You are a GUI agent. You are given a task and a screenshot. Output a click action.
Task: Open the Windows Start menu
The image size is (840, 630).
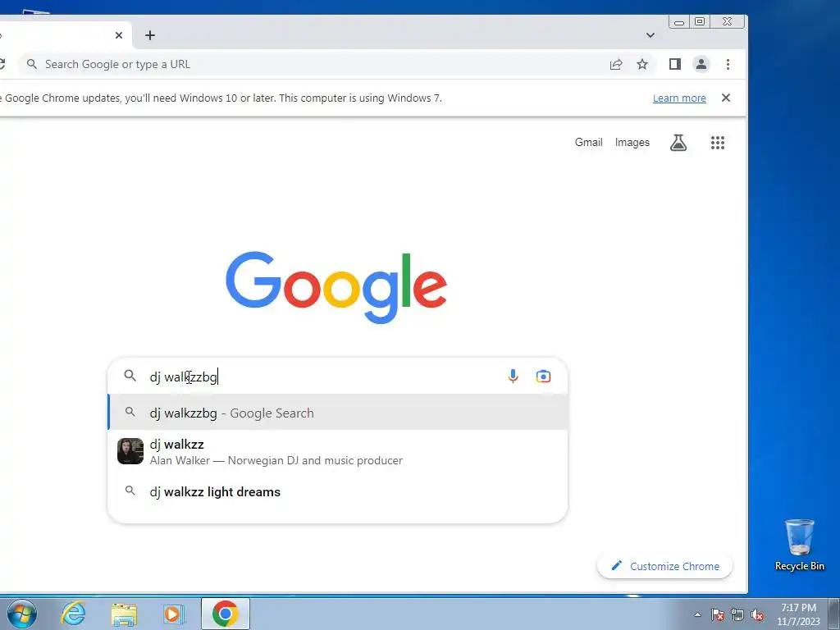[21, 614]
